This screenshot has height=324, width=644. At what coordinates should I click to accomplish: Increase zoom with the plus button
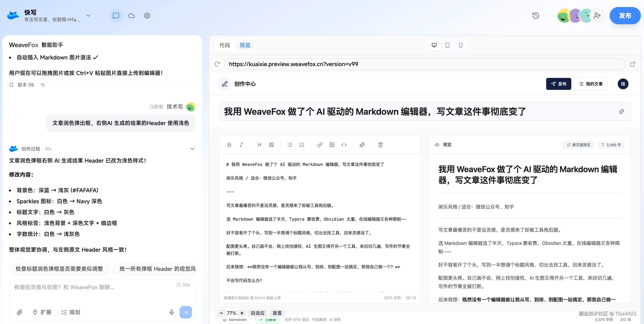[x=242, y=313]
